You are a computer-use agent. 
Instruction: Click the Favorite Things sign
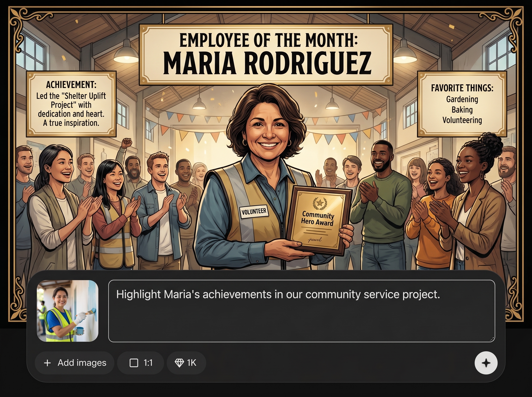click(462, 104)
